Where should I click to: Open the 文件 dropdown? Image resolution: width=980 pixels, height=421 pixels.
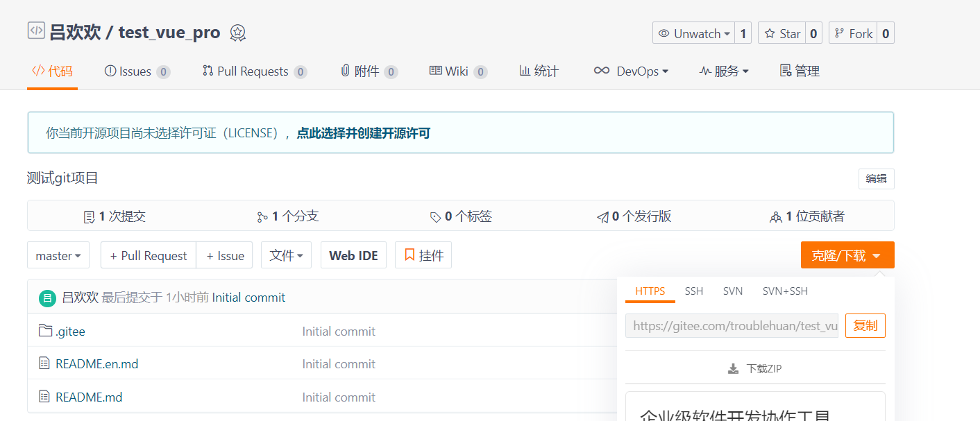click(x=286, y=255)
